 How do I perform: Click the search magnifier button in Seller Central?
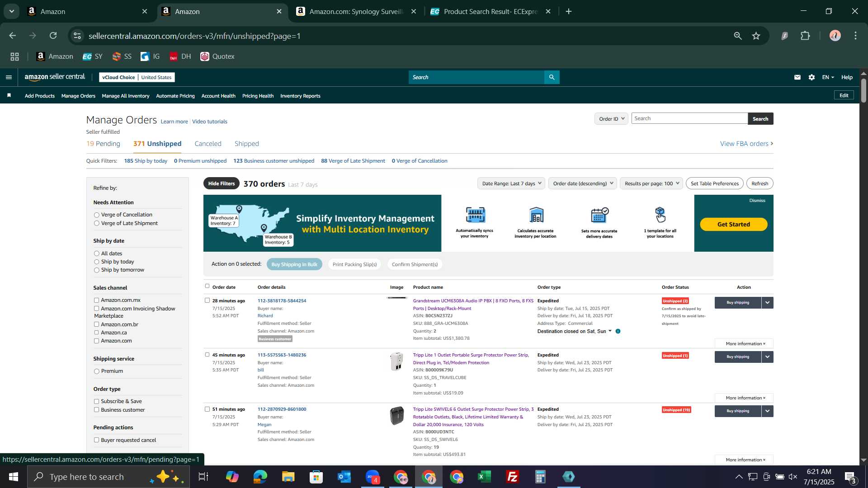[552, 77]
